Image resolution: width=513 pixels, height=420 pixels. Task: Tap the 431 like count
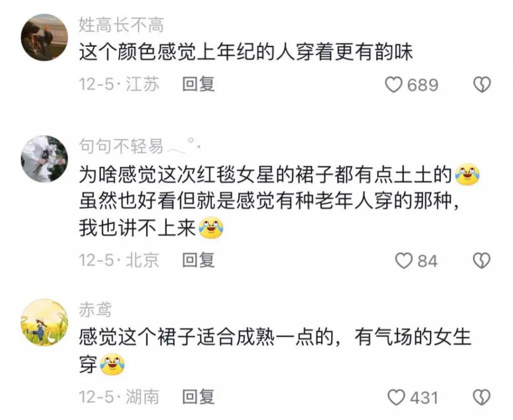point(424,398)
